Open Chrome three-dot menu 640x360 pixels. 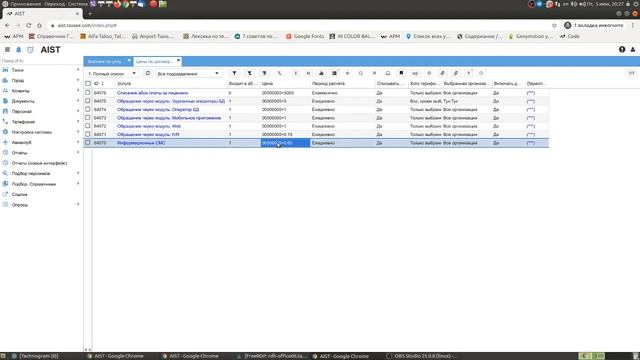point(633,25)
